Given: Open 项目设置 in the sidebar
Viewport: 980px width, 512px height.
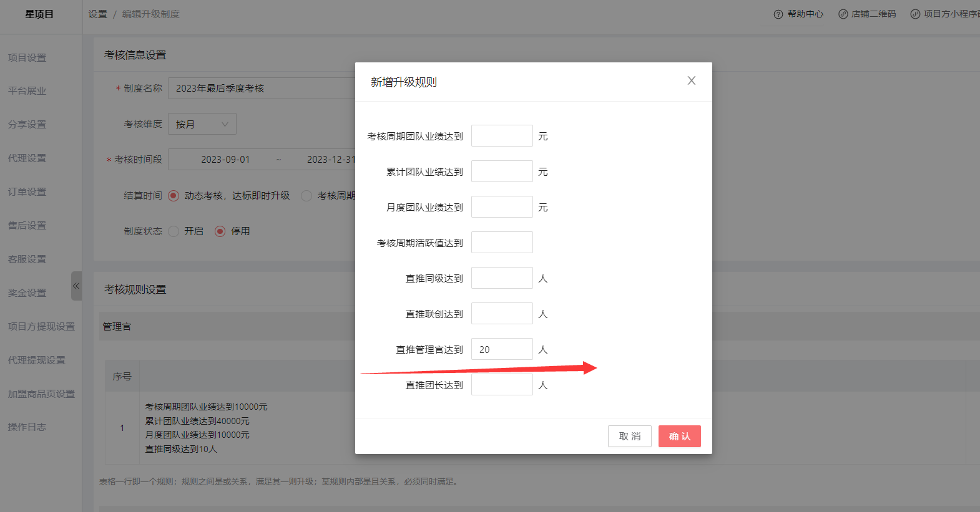Looking at the screenshot, I should tap(27, 57).
